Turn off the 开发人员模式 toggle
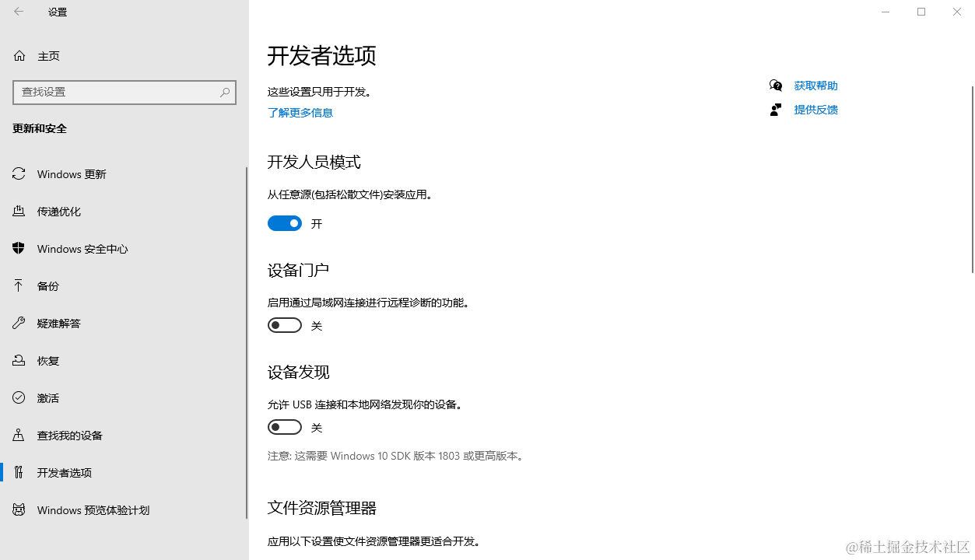 tap(285, 223)
